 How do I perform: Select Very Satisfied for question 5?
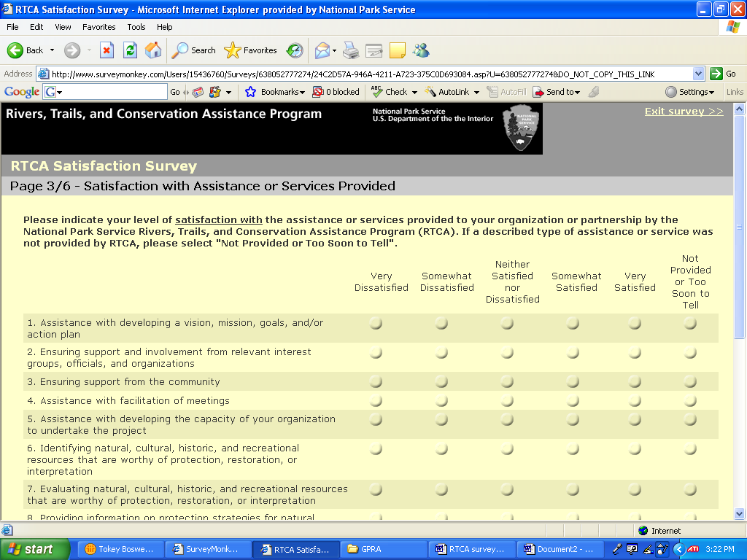click(x=635, y=419)
